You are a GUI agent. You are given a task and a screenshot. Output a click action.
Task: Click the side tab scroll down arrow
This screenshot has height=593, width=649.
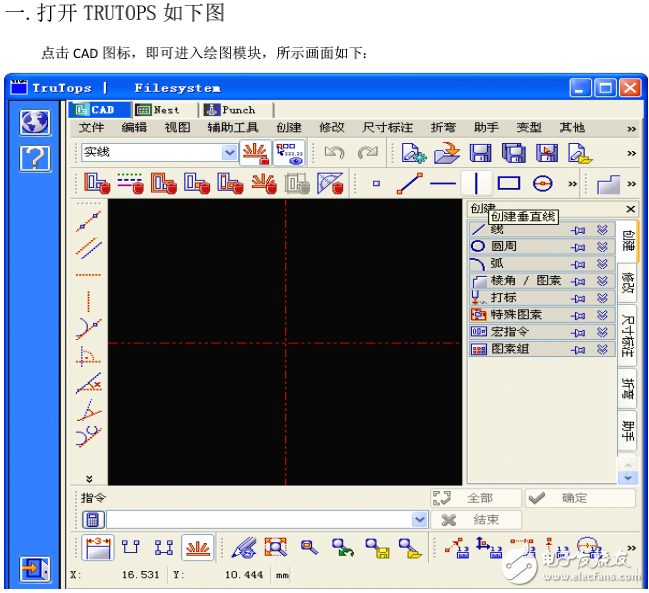tap(628, 478)
